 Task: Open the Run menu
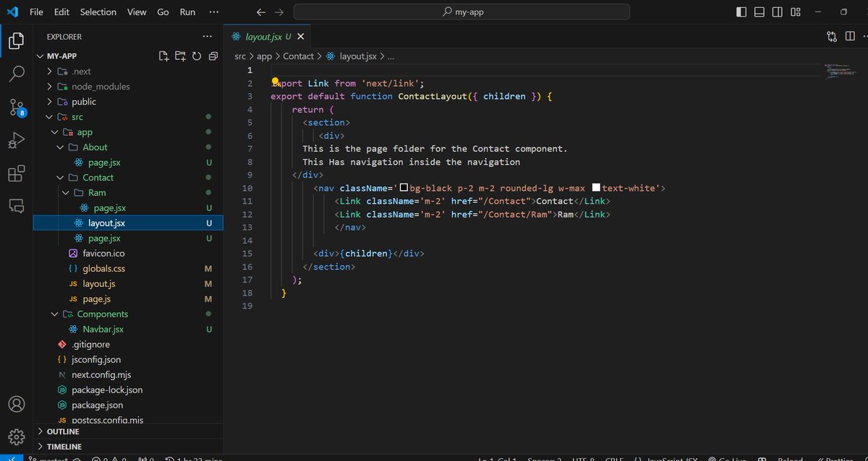(187, 12)
